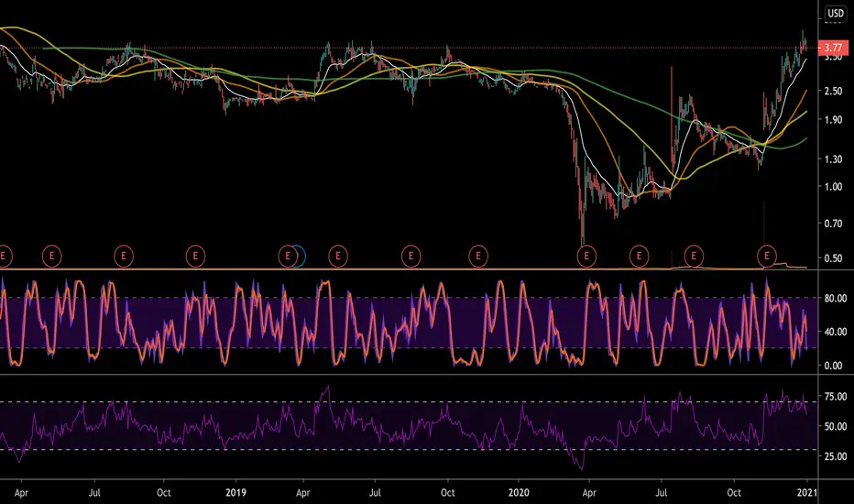This screenshot has width=854, height=504.
Task: Open the November 2019 earnings marker
Action: point(478,256)
